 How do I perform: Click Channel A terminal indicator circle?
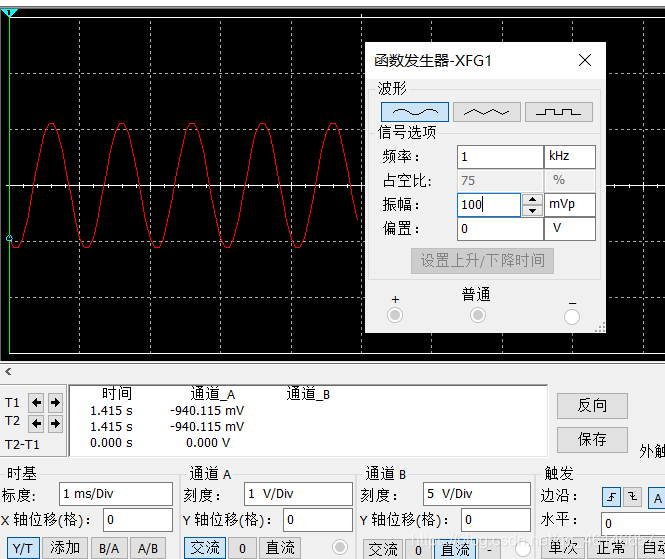click(340, 547)
